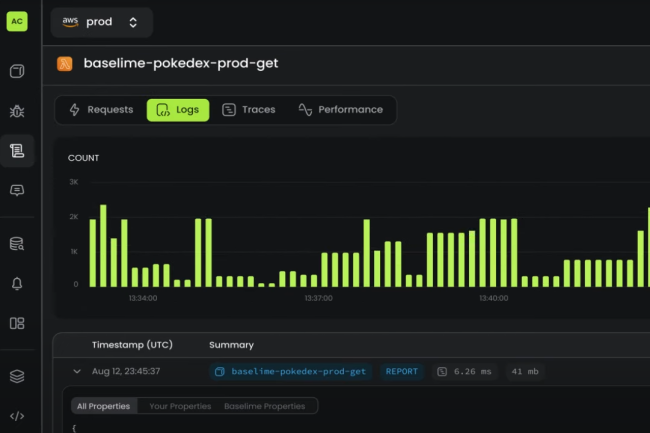Click the Timestamp (UTC) column header

(132, 345)
